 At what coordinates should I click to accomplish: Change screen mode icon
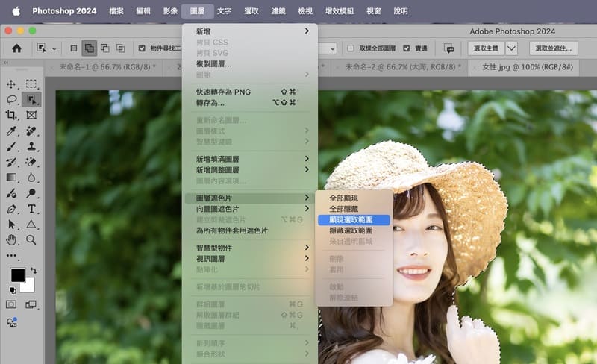pos(31,304)
